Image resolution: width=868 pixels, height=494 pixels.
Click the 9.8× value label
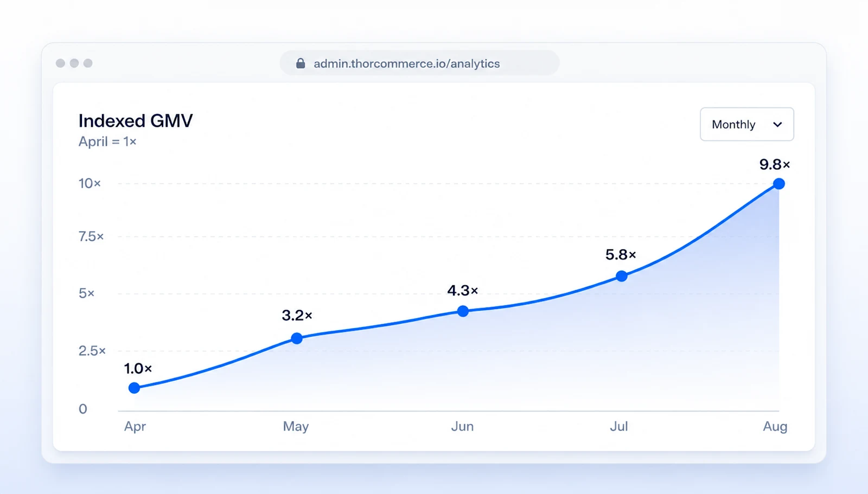(x=775, y=164)
